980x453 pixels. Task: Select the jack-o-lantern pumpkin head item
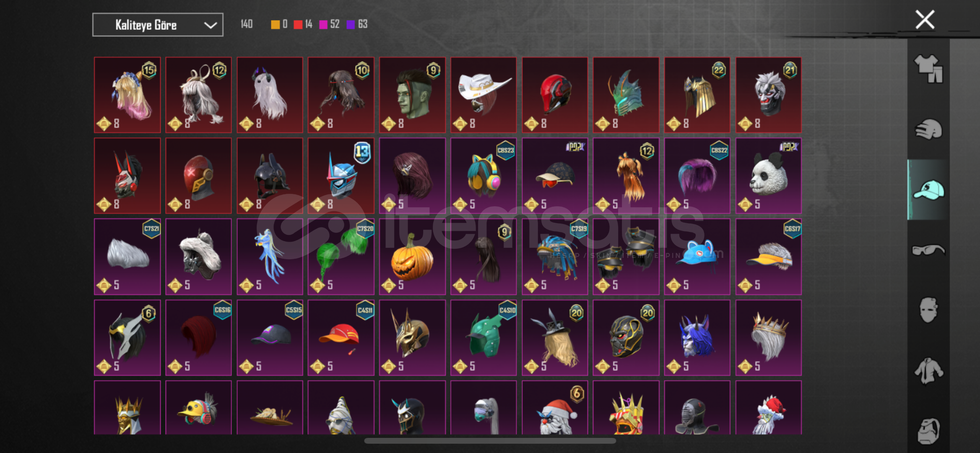412,257
